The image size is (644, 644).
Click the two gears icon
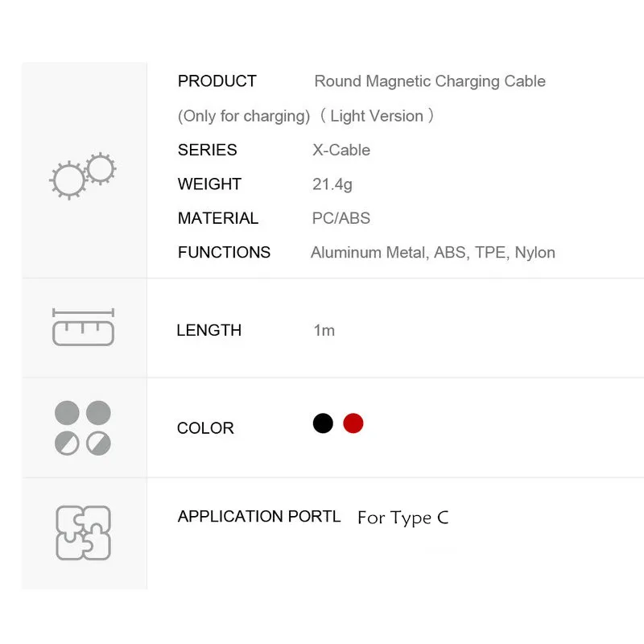[x=84, y=175]
